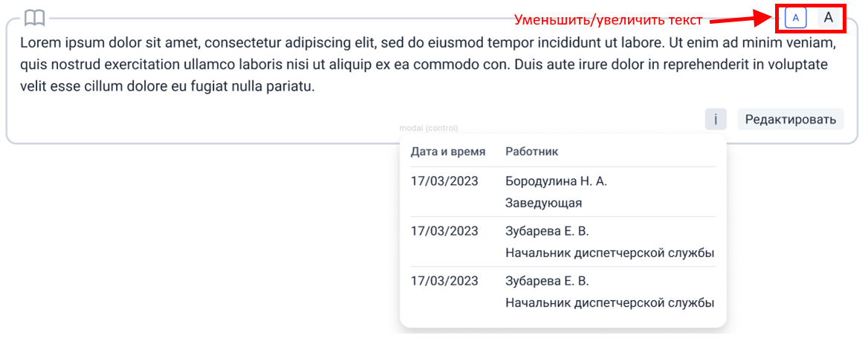
Task: Decrease text size with small A button
Action: tap(796, 18)
